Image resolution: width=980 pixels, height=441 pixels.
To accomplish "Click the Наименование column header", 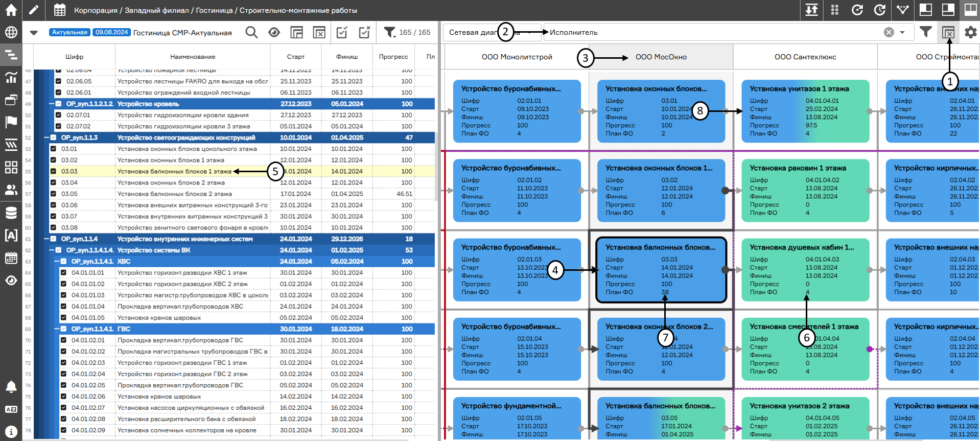I will (x=193, y=57).
